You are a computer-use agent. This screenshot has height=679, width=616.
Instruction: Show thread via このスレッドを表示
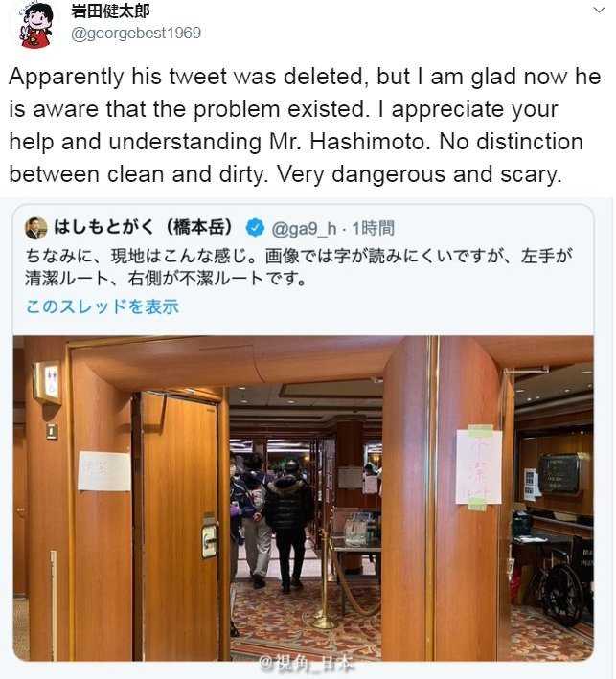[103, 306]
